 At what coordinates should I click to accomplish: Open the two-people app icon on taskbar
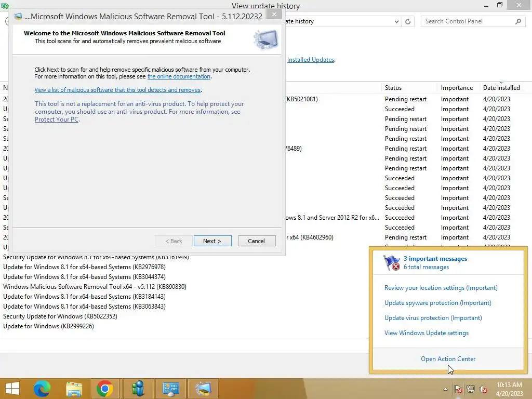[x=138, y=389]
